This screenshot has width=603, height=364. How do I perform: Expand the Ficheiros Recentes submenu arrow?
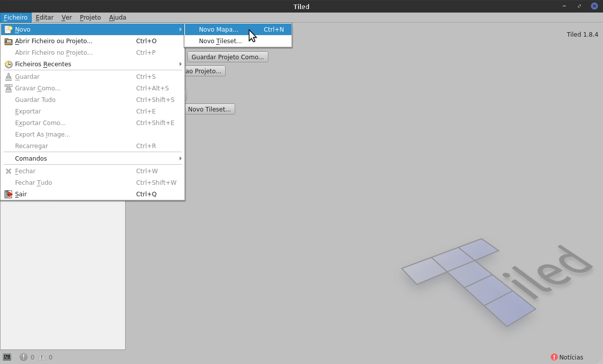180,64
